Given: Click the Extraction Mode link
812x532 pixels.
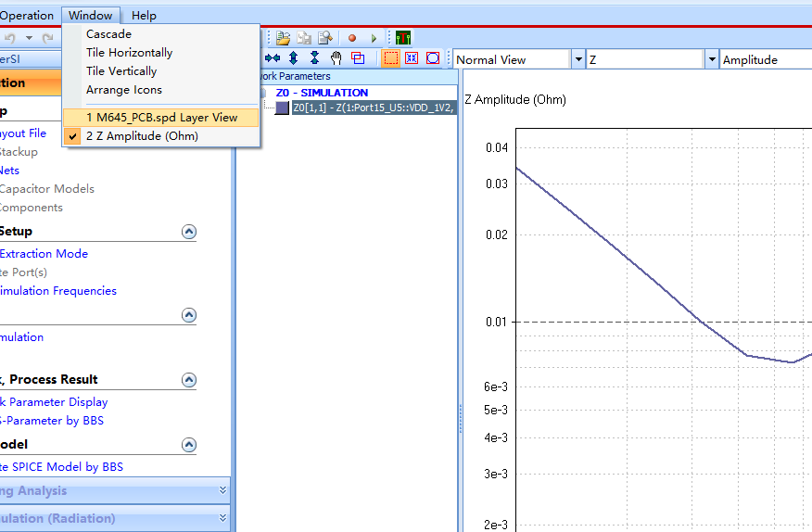Looking at the screenshot, I should (44, 254).
